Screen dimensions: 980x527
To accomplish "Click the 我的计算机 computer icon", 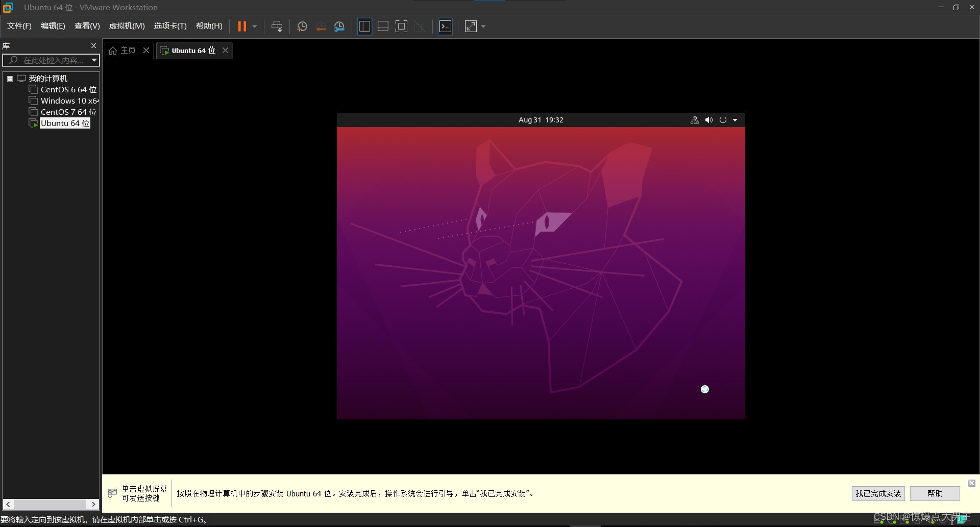I will coord(21,79).
